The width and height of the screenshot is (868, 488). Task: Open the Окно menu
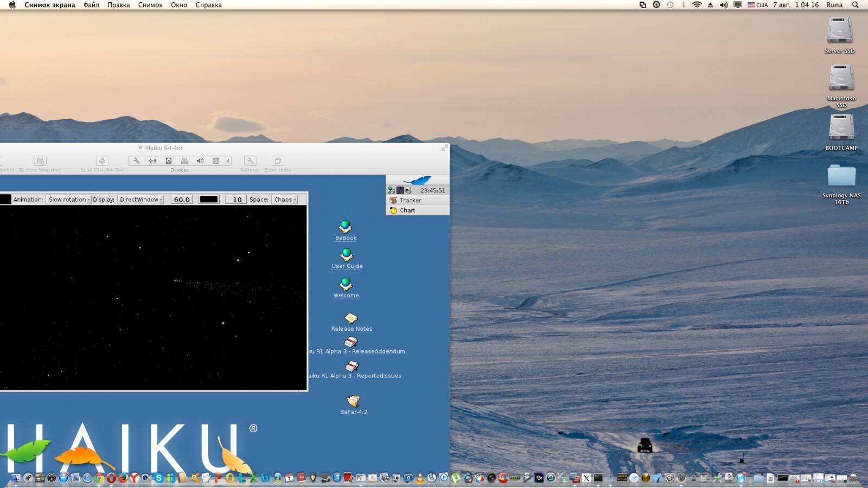179,5
